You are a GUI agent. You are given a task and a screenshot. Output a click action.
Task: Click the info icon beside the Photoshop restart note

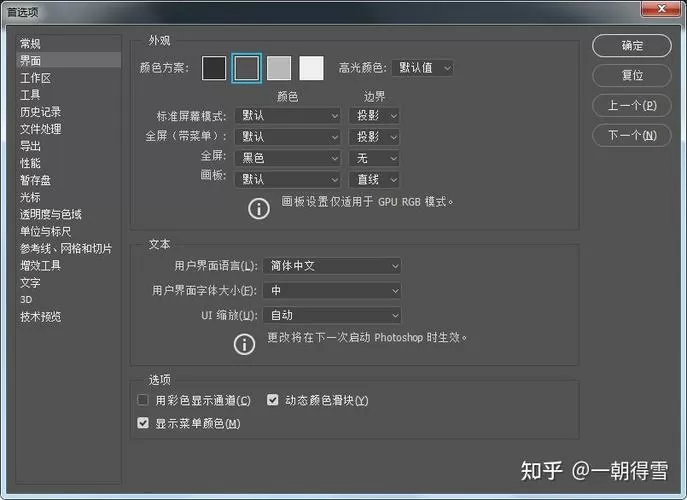pos(244,344)
